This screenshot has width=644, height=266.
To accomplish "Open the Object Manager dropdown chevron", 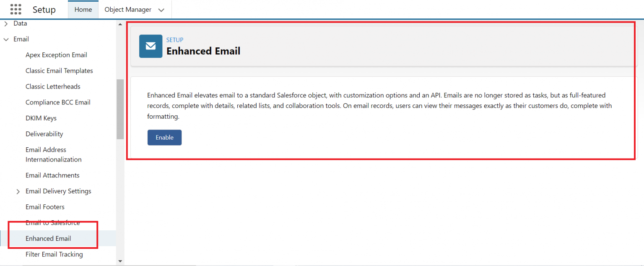I will click(x=161, y=9).
